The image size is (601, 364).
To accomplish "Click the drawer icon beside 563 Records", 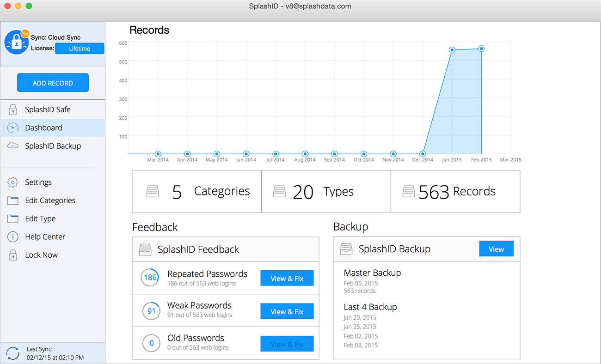I will [408, 191].
